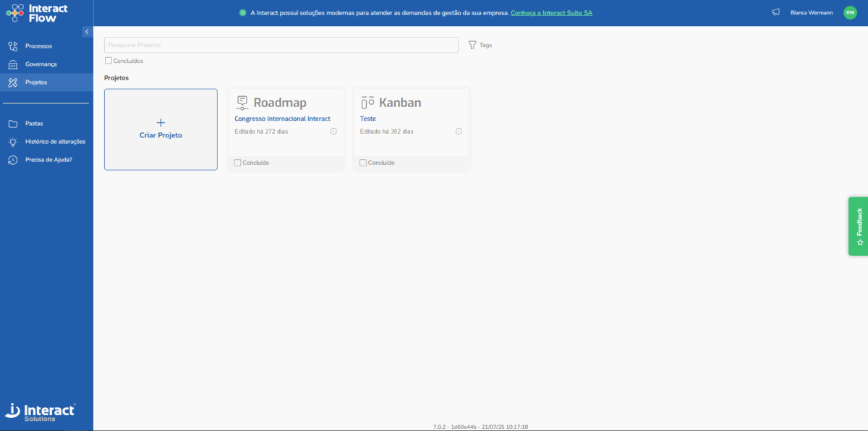868x431 pixels.
Task: Open the BW user avatar menu
Action: (x=850, y=12)
